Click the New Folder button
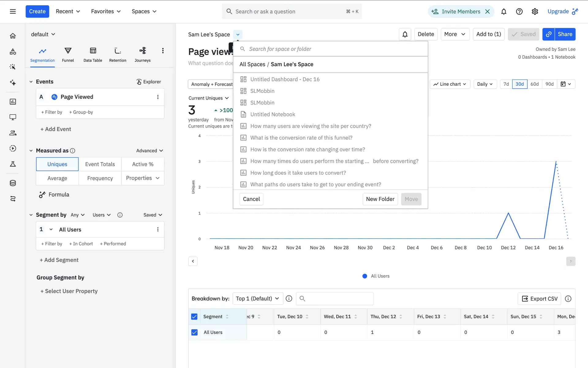 [380, 199]
